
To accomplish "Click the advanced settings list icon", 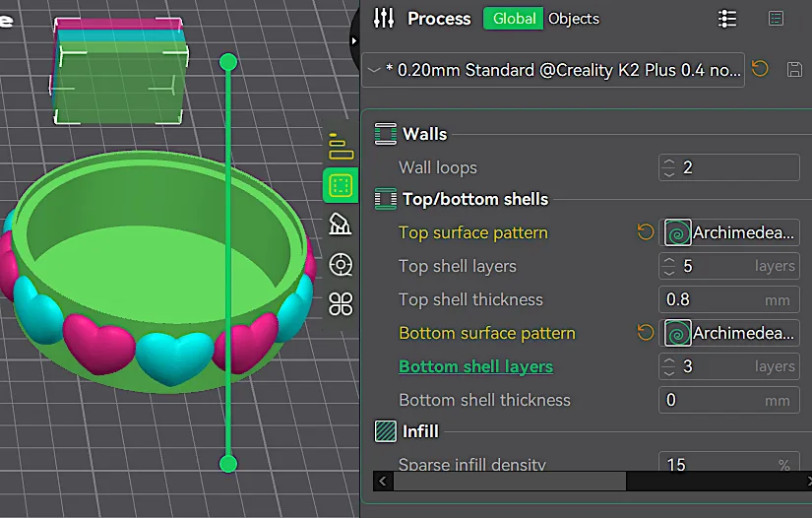I will 727,19.
